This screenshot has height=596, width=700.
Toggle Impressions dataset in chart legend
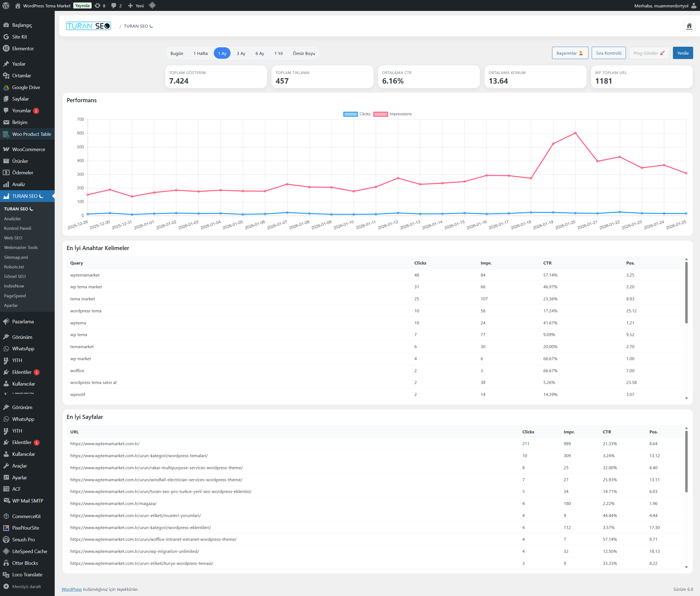pyautogui.click(x=392, y=114)
